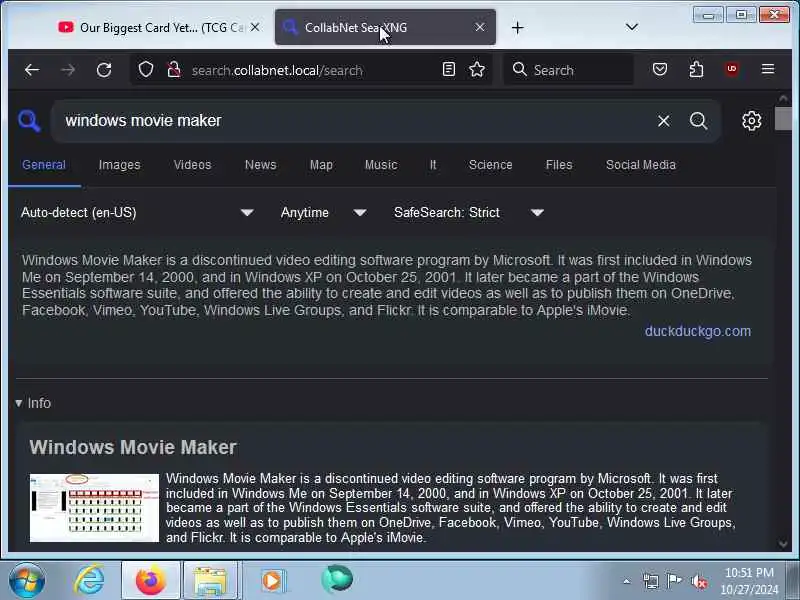This screenshot has height=600, width=800.
Task: List all tabs with the chevron
Action: click(632, 27)
